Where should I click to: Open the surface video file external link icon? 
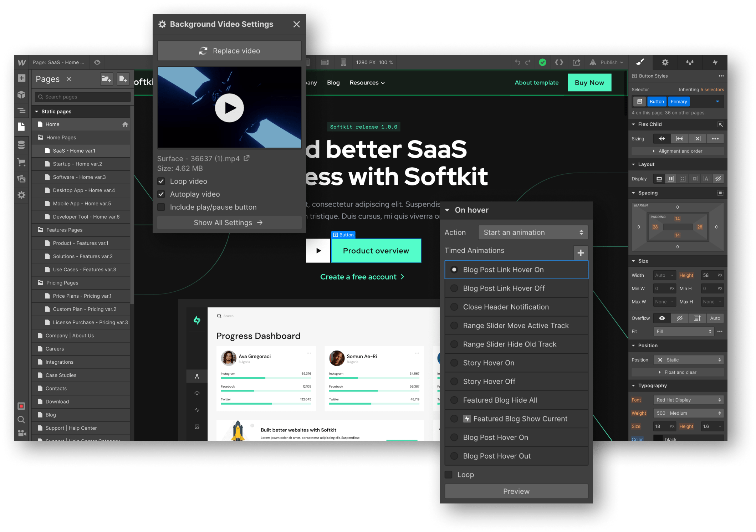pos(246,158)
